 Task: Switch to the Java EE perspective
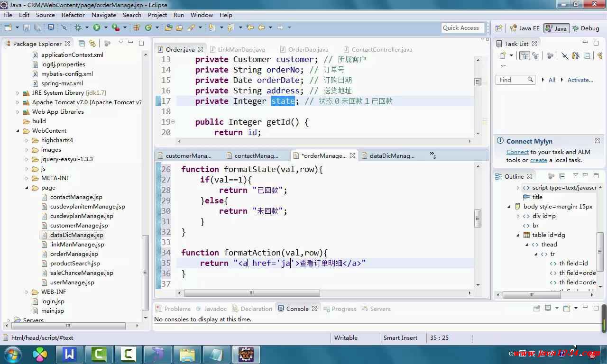pyautogui.click(x=524, y=28)
